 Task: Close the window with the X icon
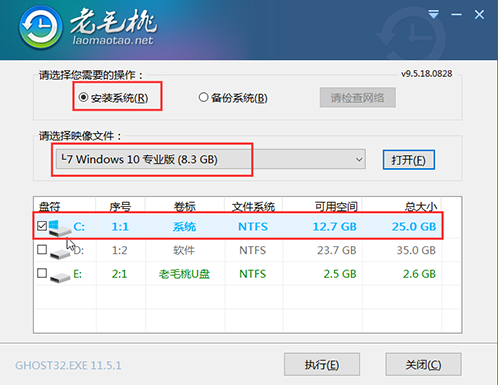pyautogui.click(x=479, y=15)
